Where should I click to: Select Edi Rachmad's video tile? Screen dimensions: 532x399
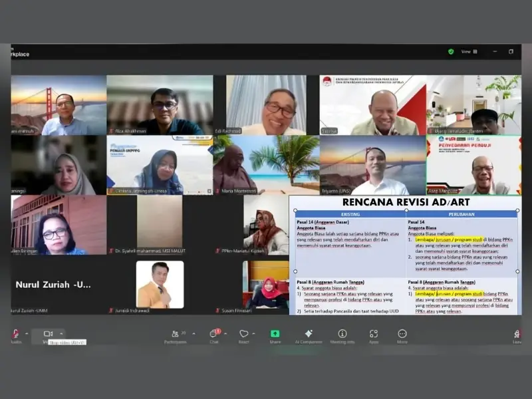[x=266, y=104]
